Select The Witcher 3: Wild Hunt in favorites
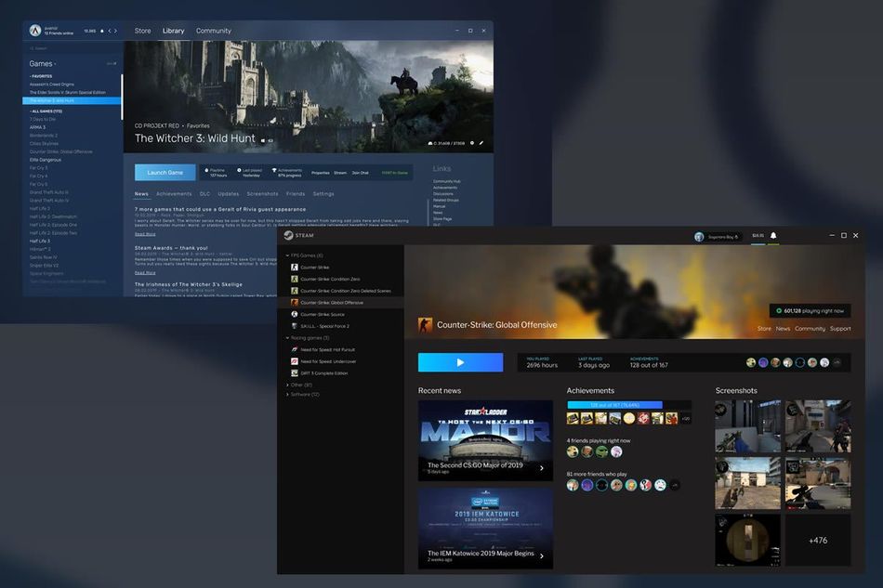 coord(72,100)
